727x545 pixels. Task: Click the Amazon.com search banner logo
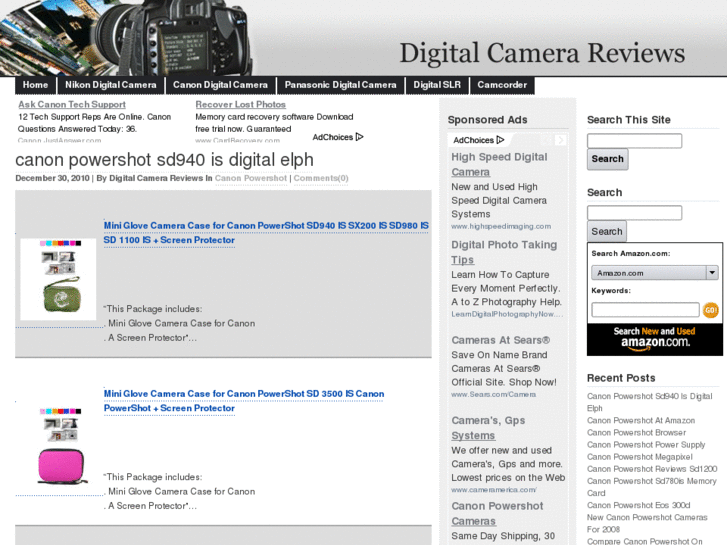[x=655, y=338]
